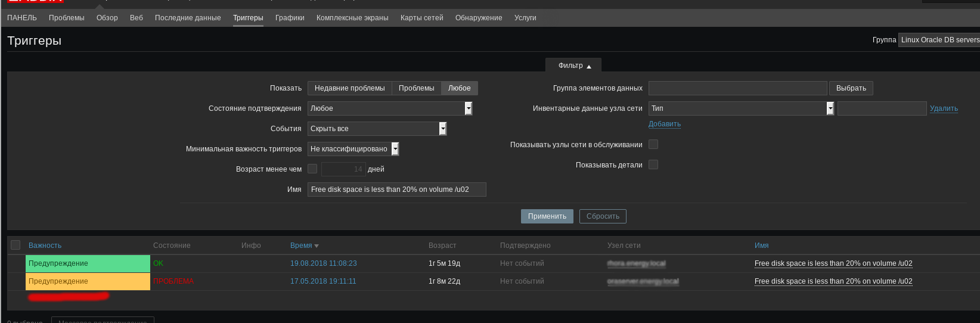Click the Добавить inventory link
This screenshot has height=323, width=980.
[x=664, y=124]
